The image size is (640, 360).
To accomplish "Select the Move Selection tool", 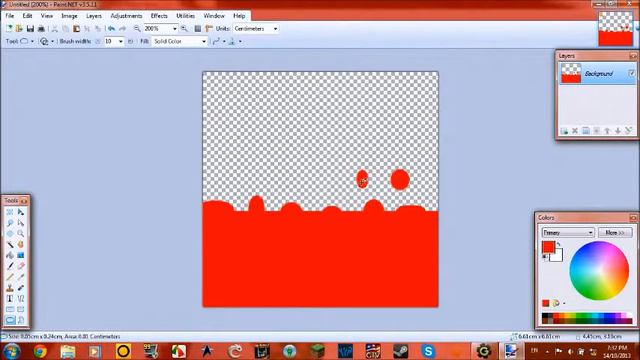I will click(20, 223).
